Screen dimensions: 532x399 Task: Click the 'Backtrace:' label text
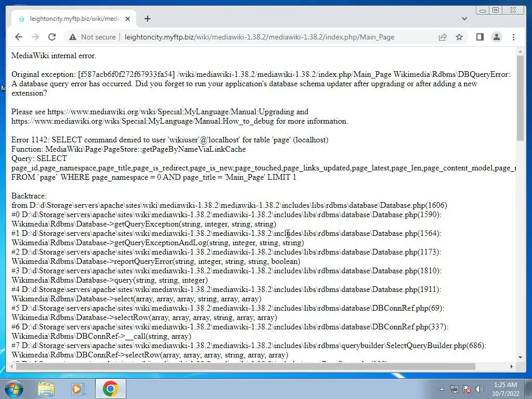pyautogui.click(x=29, y=196)
